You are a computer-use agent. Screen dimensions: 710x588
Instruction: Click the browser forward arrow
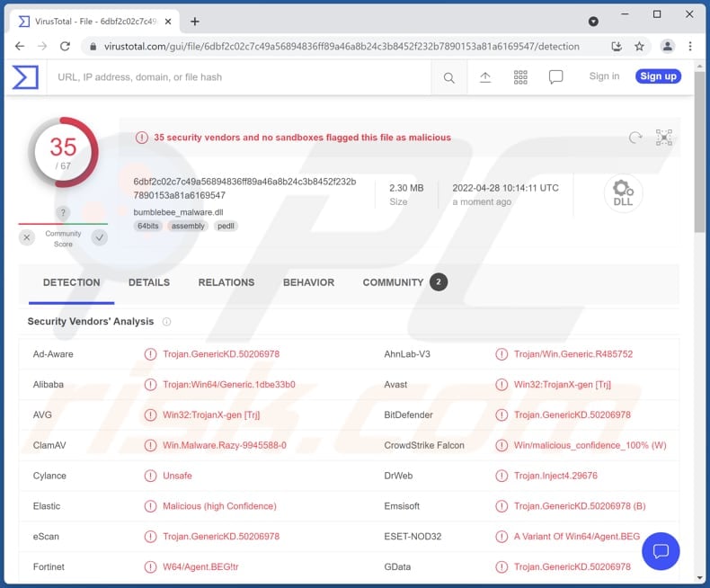[x=42, y=46]
